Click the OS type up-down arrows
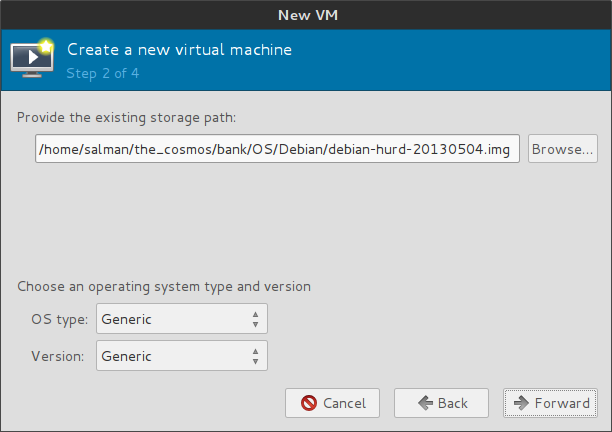 [x=255, y=320]
